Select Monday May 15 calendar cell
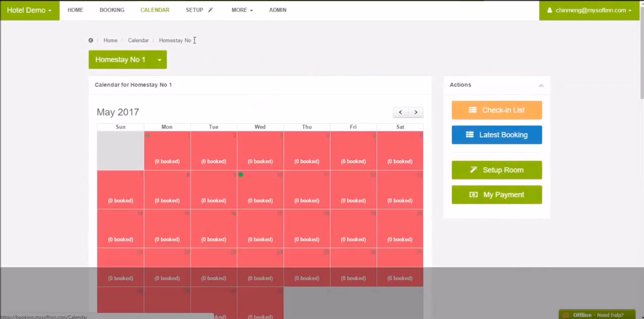 (167, 228)
